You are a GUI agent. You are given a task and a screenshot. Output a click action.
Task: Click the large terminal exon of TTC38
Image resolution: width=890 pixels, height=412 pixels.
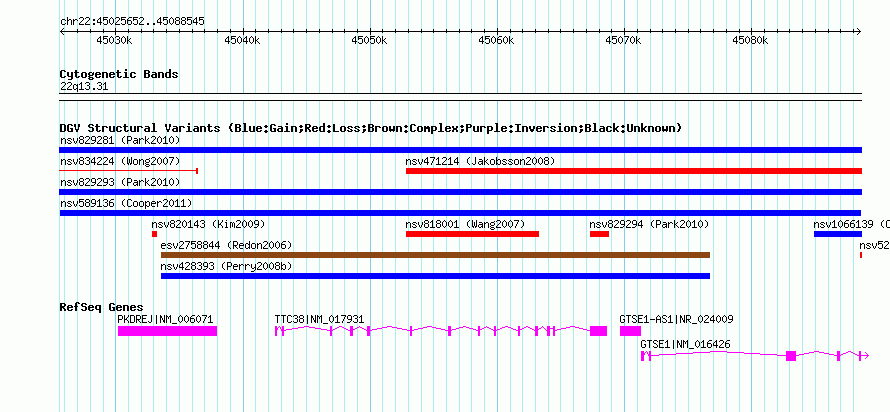coord(598,331)
